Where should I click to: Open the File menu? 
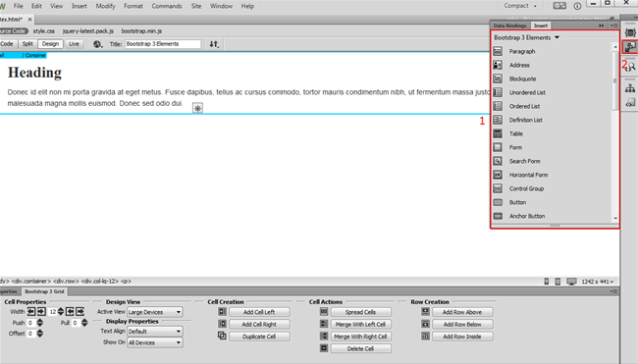tap(19, 6)
